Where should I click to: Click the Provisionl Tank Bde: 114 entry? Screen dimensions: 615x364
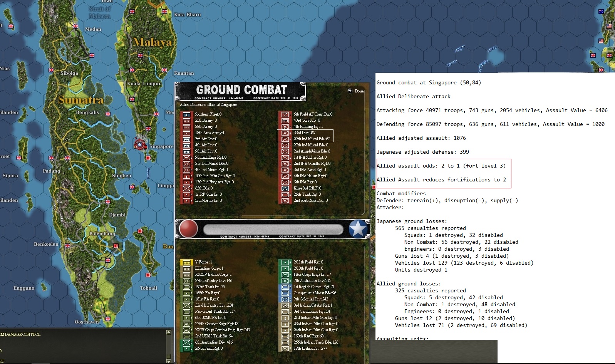click(x=215, y=312)
